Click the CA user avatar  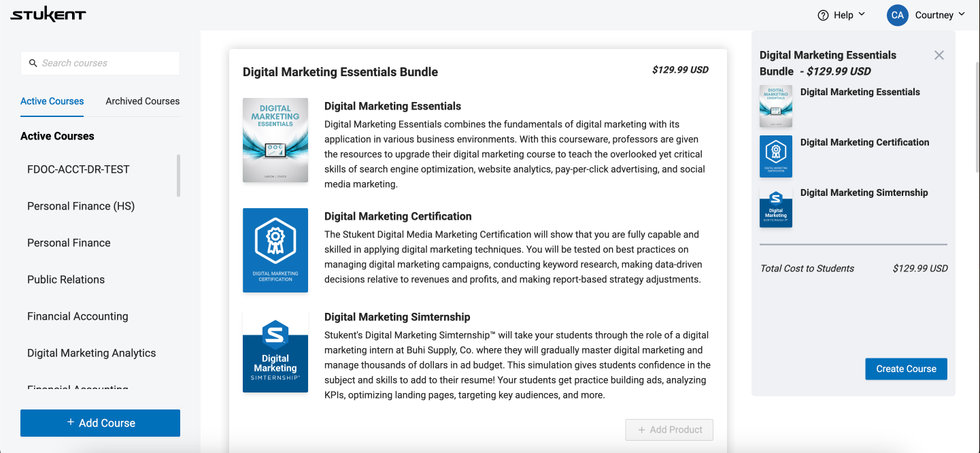point(898,15)
